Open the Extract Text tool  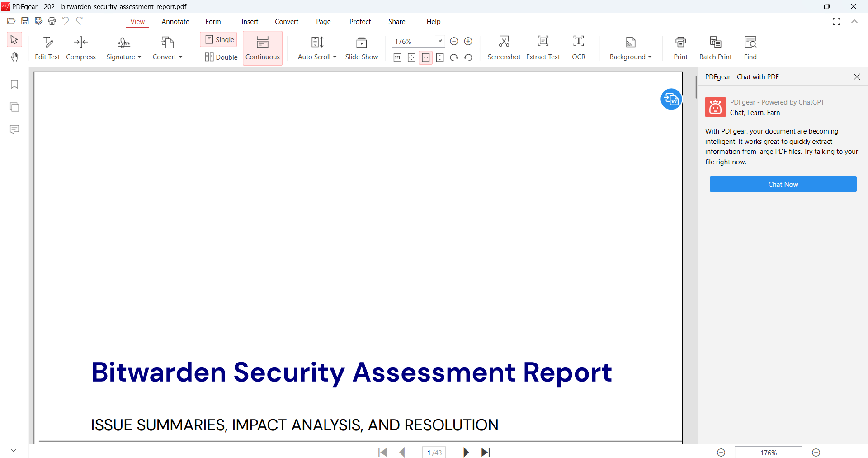coord(543,47)
